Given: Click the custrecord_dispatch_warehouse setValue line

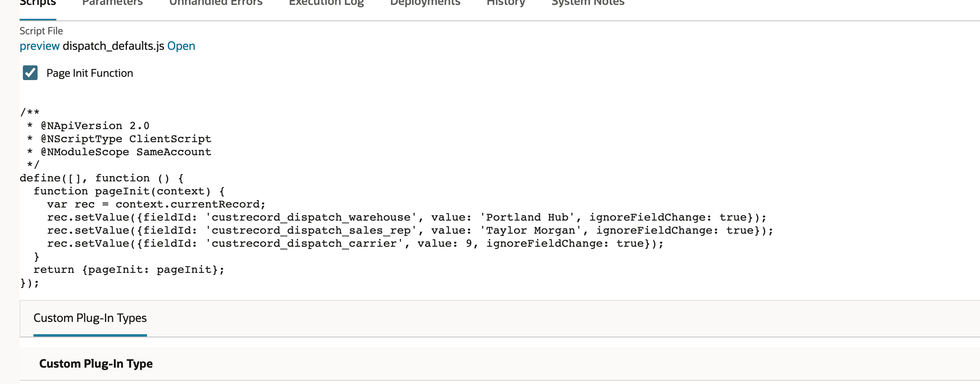Looking at the screenshot, I should [x=407, y=217].
